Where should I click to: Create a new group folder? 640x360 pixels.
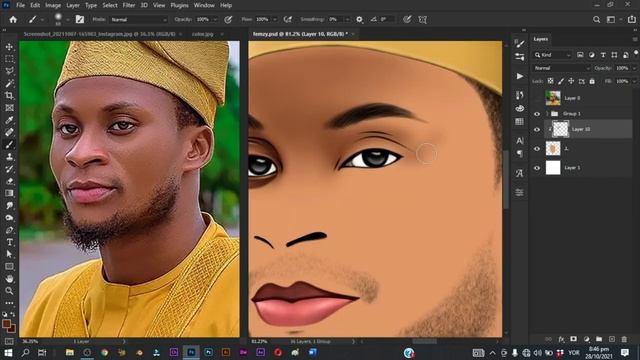click(x=599, y=339)
